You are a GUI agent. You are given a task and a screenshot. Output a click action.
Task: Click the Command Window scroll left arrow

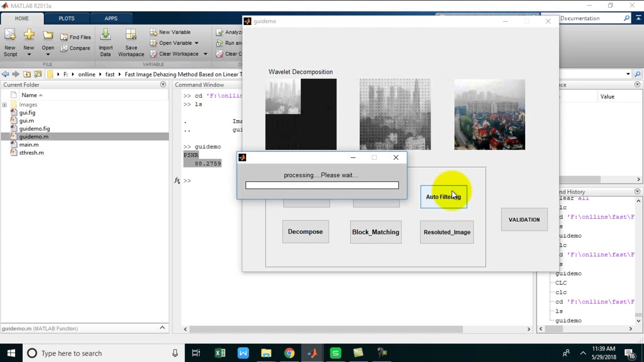[x=185, y=329]
